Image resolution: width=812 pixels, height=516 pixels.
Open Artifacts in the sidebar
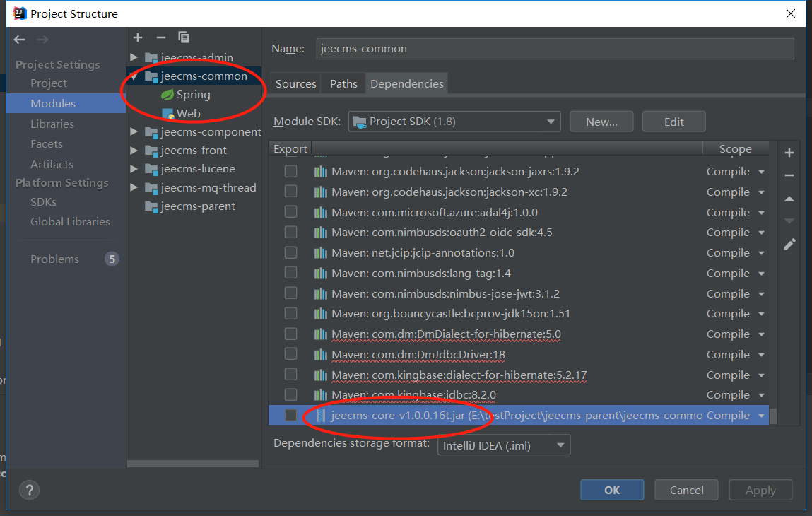(52, 164)
